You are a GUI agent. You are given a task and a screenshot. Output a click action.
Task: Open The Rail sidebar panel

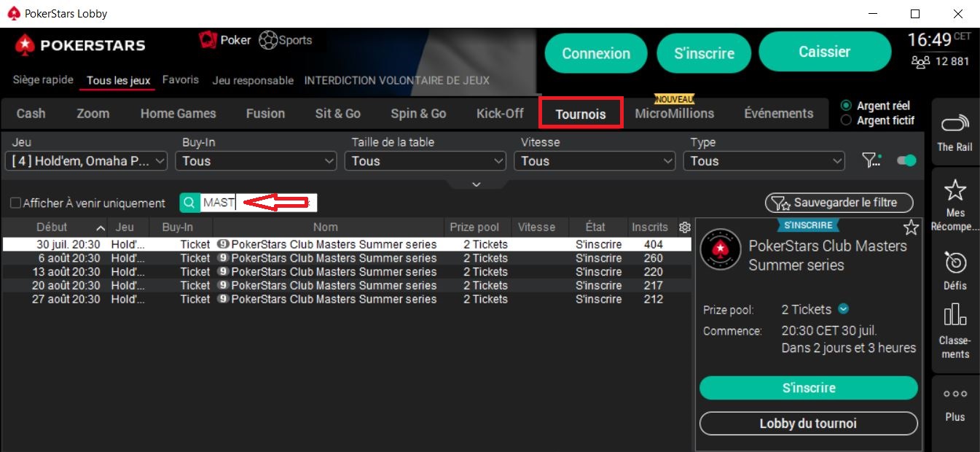[x=954, y=132]
